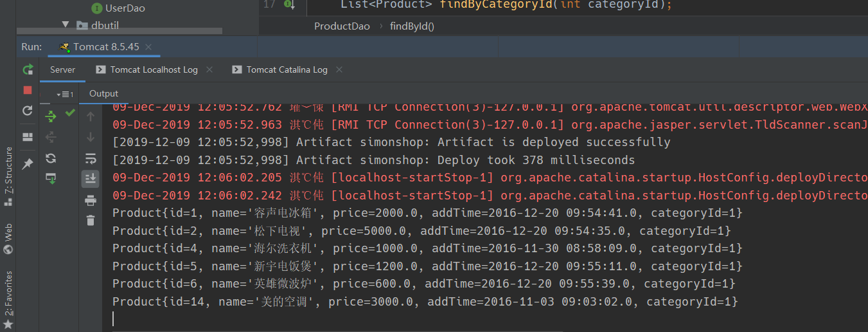
Task: Click the Run panel label
Action: click(31, 47)
